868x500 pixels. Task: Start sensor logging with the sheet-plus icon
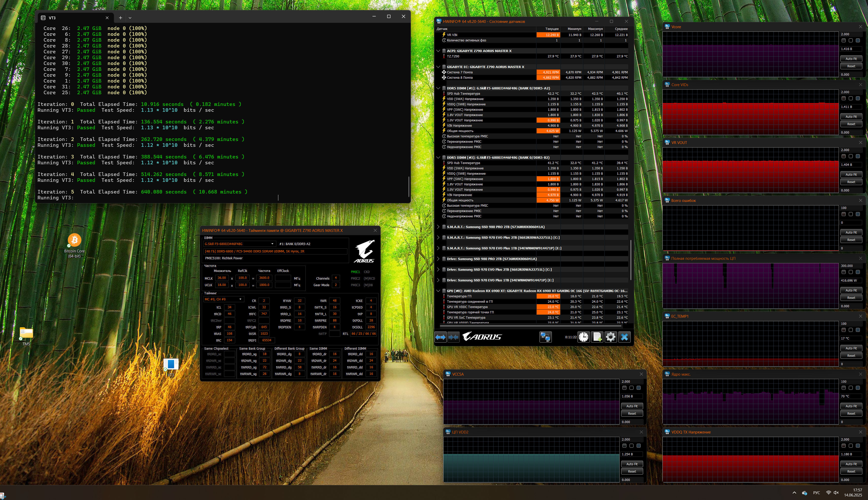[597, 337]
